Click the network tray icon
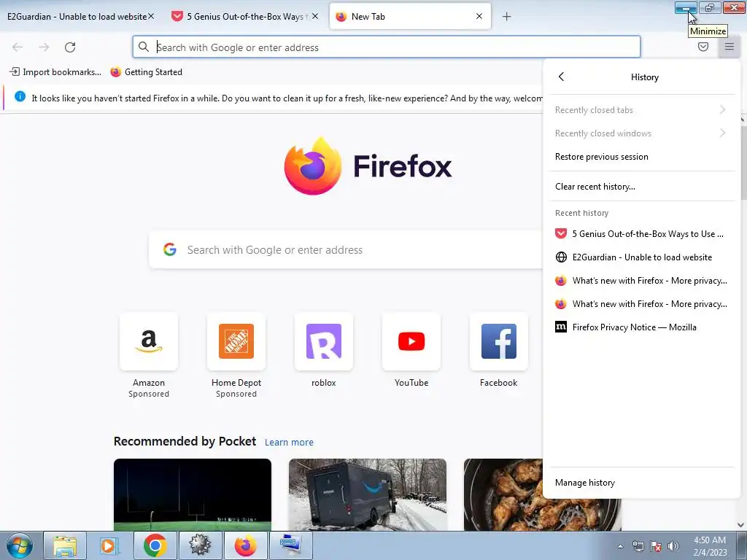This screenshot has height=560, width=747. tap(638, 546)
